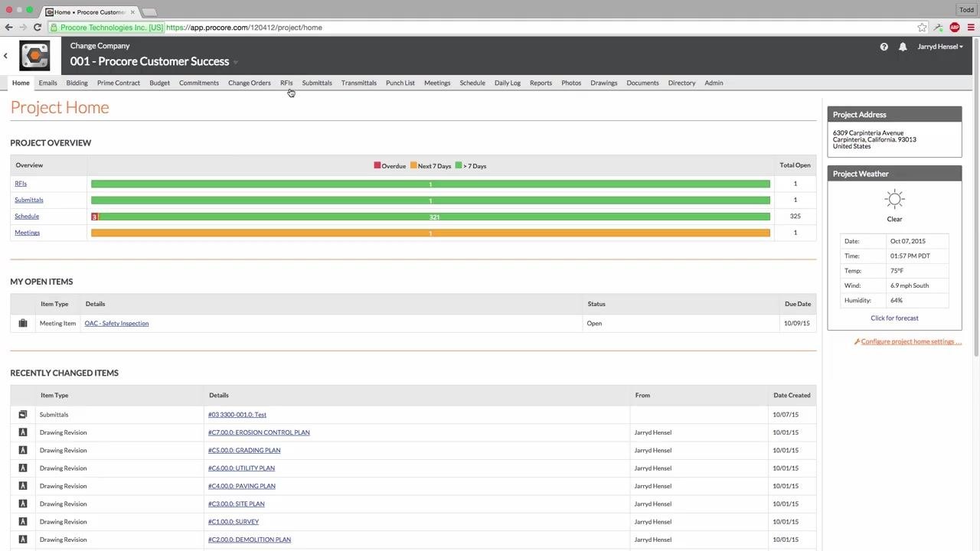980x551 pixels.
Task: Open #C2.00.0: DEMOLITION PLAN link
Action: coord(250,540)
